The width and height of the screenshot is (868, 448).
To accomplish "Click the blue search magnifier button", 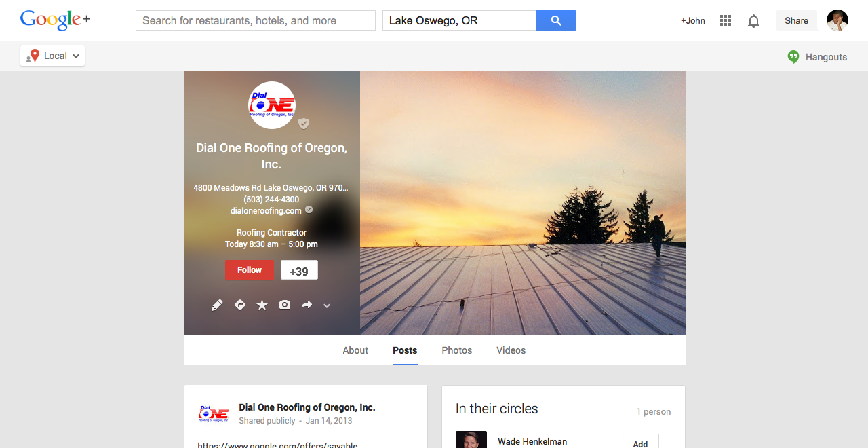I will click(556, 20).
